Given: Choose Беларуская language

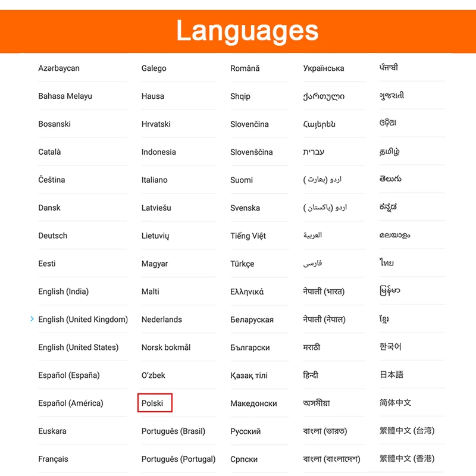Looking at the screenshot, I should [x=252, y=320].
